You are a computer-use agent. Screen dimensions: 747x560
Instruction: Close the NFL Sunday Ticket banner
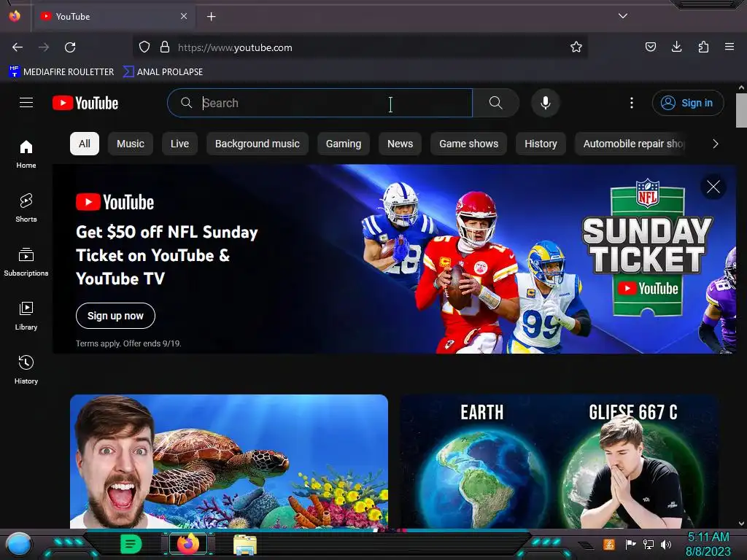[713, 187]
